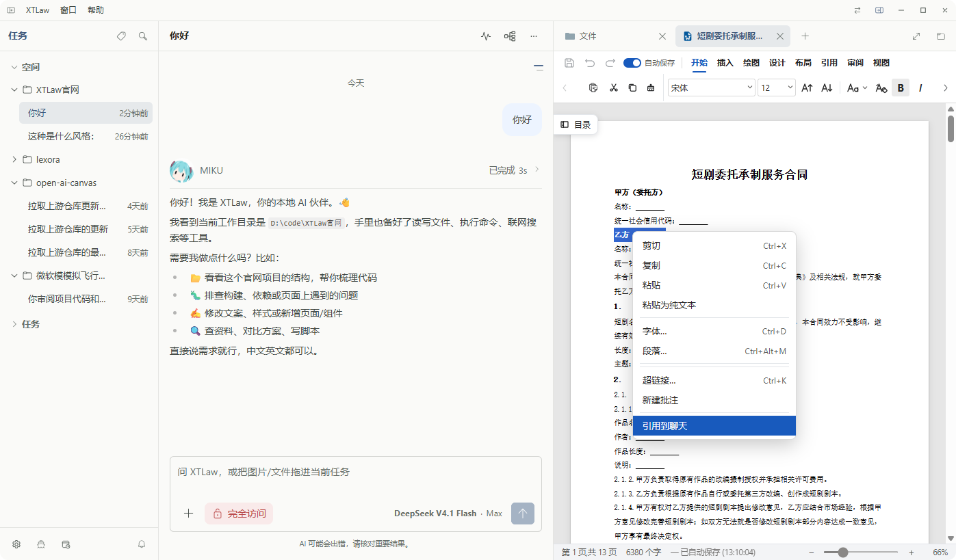Click the 完全访问 permission button
The width and height of the screenshot is (956, 560).
pyautogui.click(x=239, y=514)
